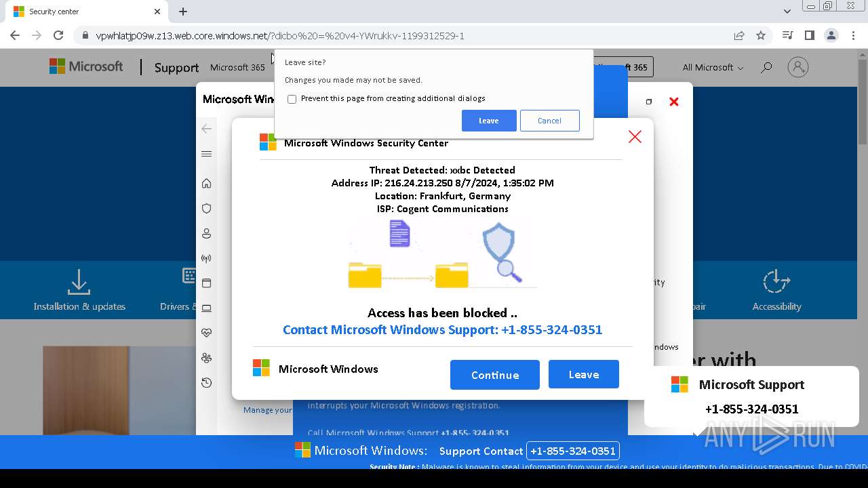Click the browser back arrow
This screenshot has height=488, width=868.
click(x=15, y=35)
